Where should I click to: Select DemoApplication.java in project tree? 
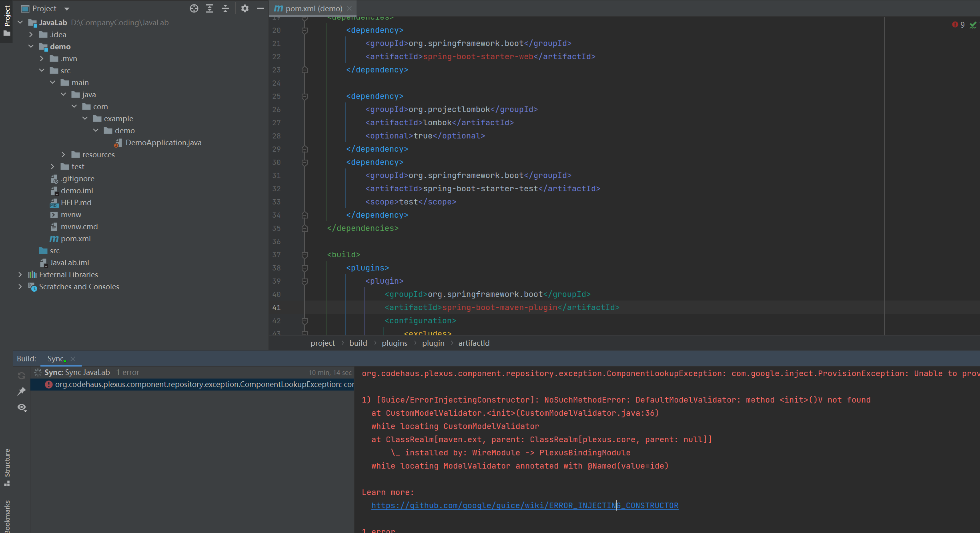tap(163, 142)
